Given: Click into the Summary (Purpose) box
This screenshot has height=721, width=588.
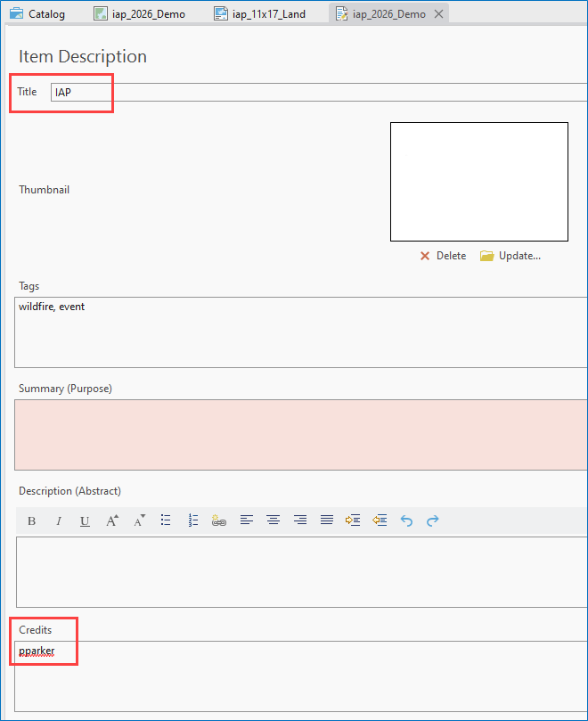Looking at the screenshot, I should pyautogui.click(x=301, y=434).
